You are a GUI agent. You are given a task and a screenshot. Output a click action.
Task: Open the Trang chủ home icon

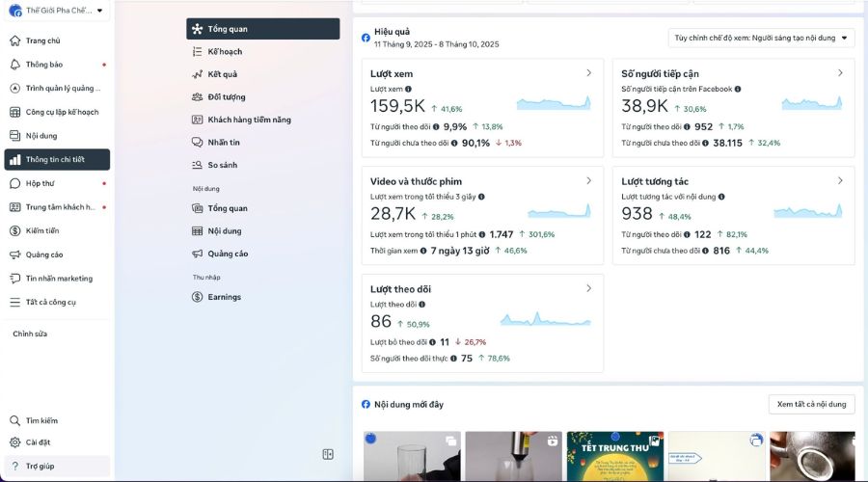click(x=14, y=40)
